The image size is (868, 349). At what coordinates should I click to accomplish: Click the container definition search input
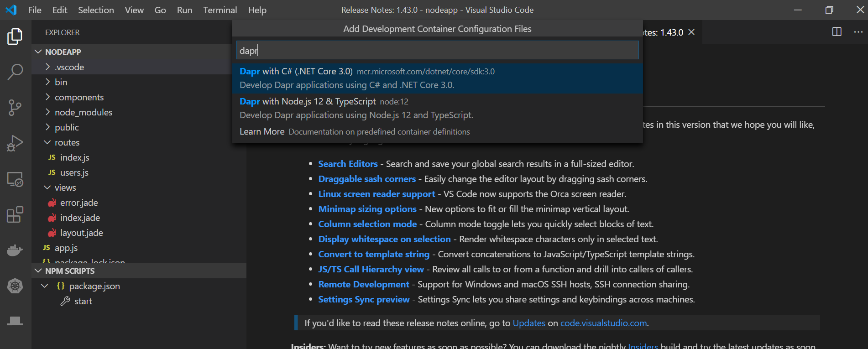437,50
